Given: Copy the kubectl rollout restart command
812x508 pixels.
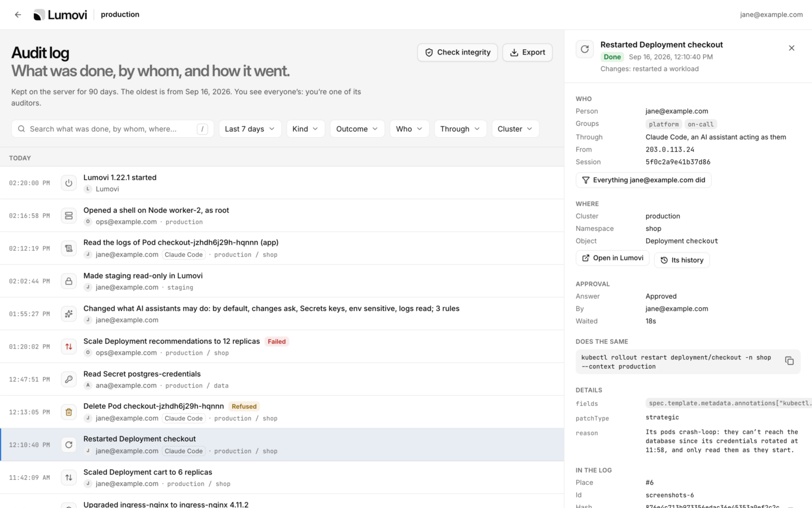Looking at the screenshot, I should [x=789, y=361].
